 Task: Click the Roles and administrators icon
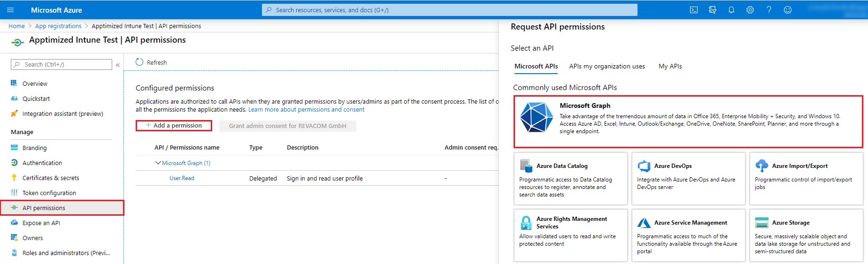(14, 253)
